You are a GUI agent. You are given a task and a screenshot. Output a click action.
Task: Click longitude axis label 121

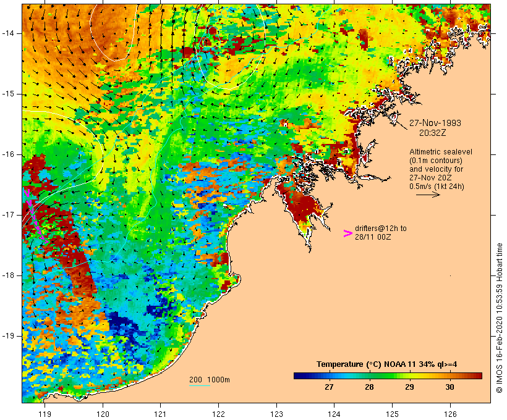[160, 414]
